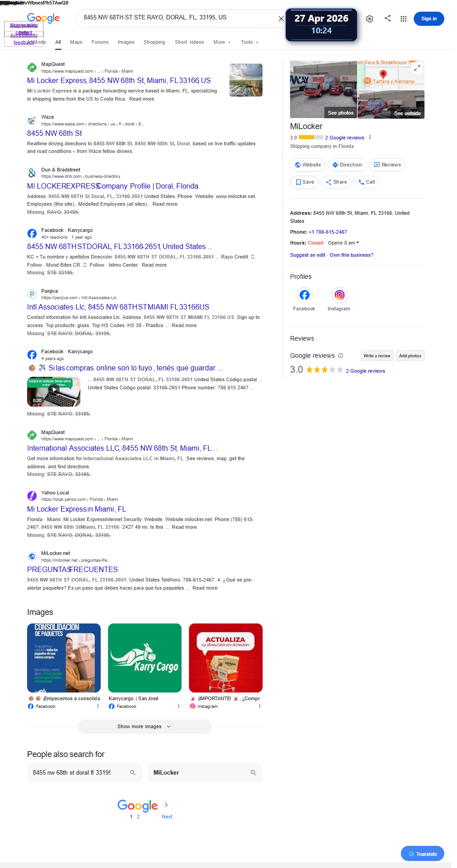Open more options beside MiLocker reviews

click(x=370, y=138)
